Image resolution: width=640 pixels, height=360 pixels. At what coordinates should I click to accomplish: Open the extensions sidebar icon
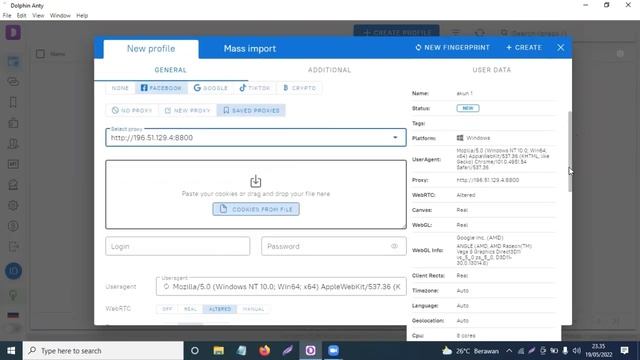tap(13, 123)
